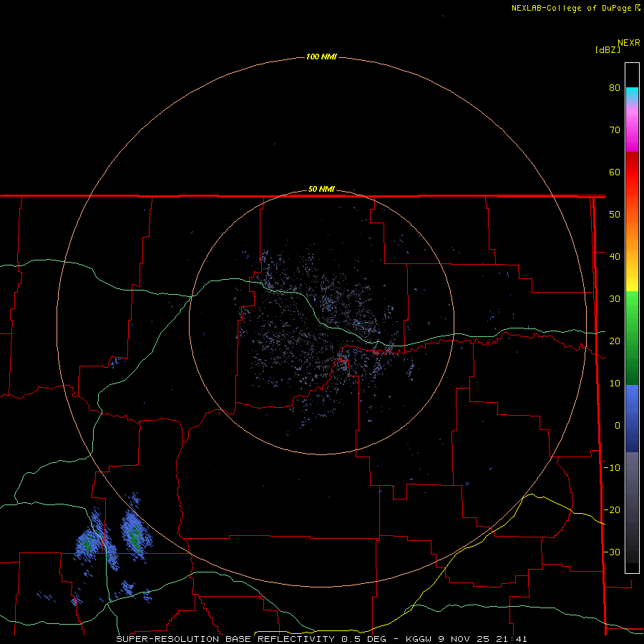Screen dimensions: 644x644
Task: Click the -20 value on the dBZ scale
Action: point(612,510)
